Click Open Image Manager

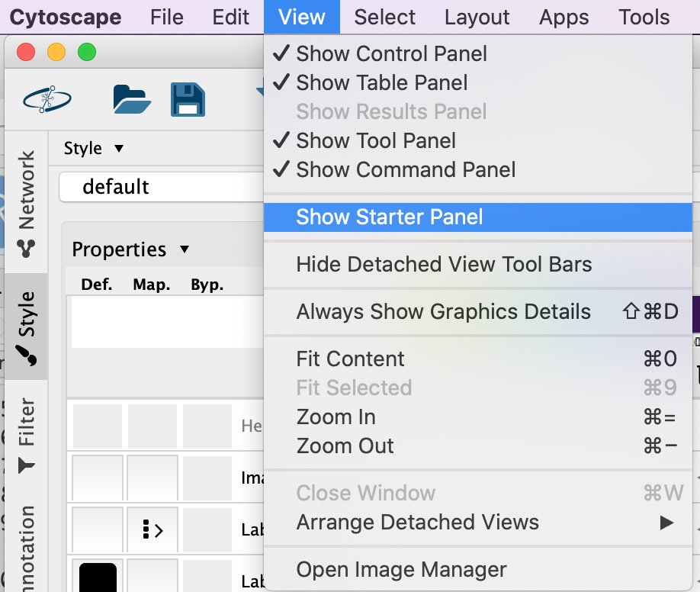coord(401,569)
